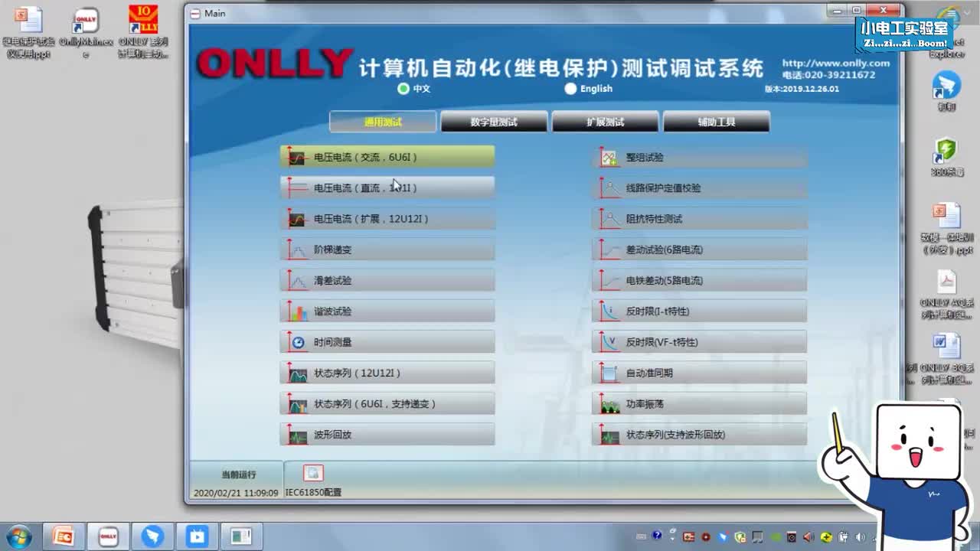
Task: Click the 阶梯递变 icon
Action: tap(296, 249)
